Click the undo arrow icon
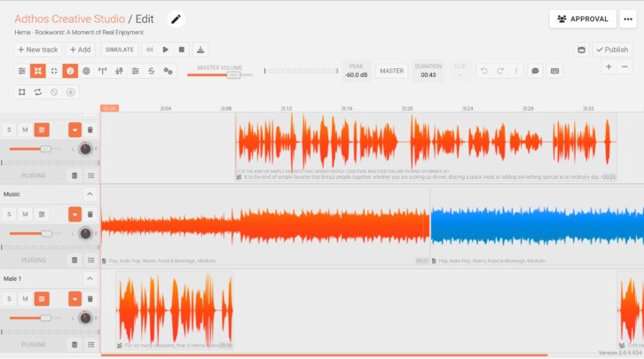 [483, 71]
